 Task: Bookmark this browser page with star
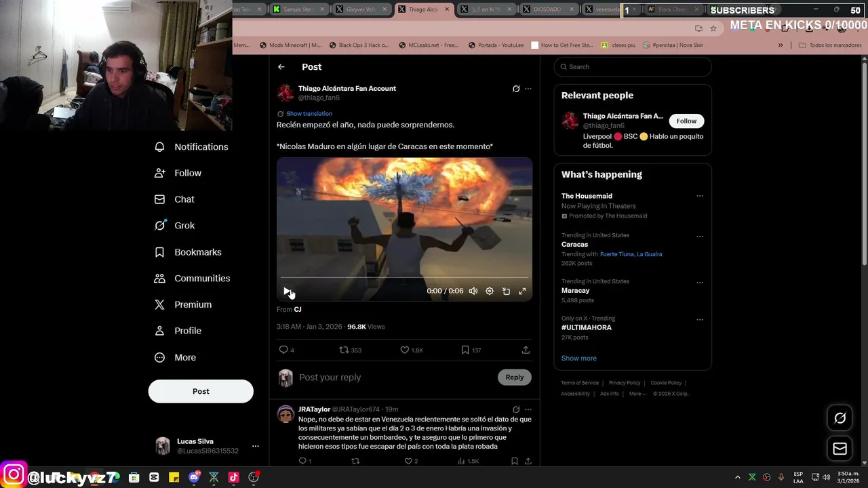click(x=713, y=28)
